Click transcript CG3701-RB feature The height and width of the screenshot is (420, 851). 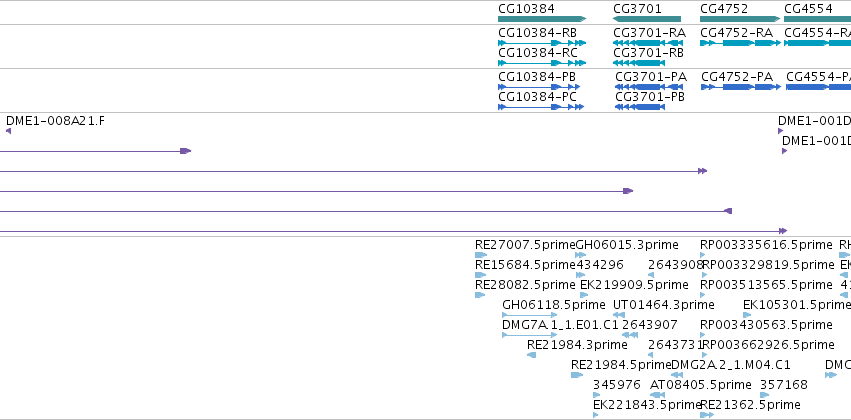pos(639,63)
